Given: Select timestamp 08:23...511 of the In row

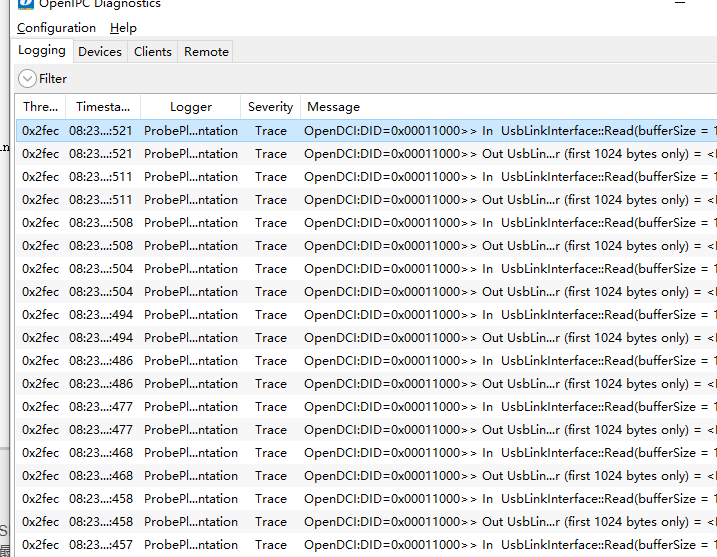Looking at the screenshot, I should (101, 177).
